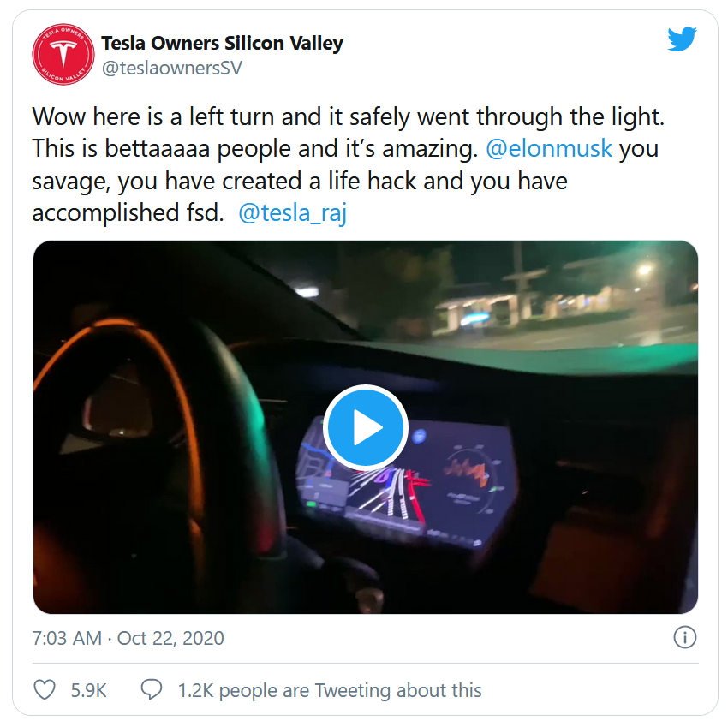Click the blue Twitter bird logo
The image size is (728, 727).
[x=682, y=39]
